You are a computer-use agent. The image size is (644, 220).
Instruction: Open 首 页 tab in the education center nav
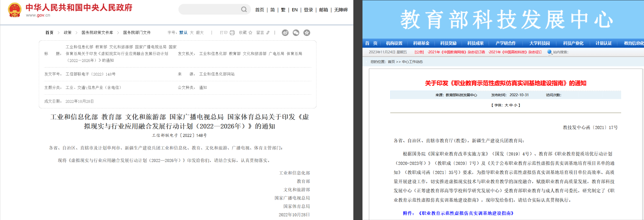tap(371, 43)
